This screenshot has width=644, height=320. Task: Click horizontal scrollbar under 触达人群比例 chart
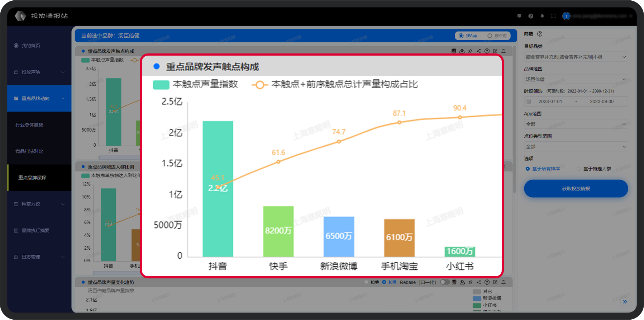pyautogui.click(x=116, y=273)
